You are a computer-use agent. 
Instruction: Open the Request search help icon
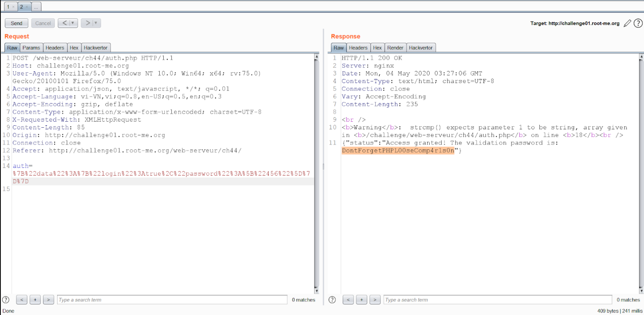[x=6, y=300]
